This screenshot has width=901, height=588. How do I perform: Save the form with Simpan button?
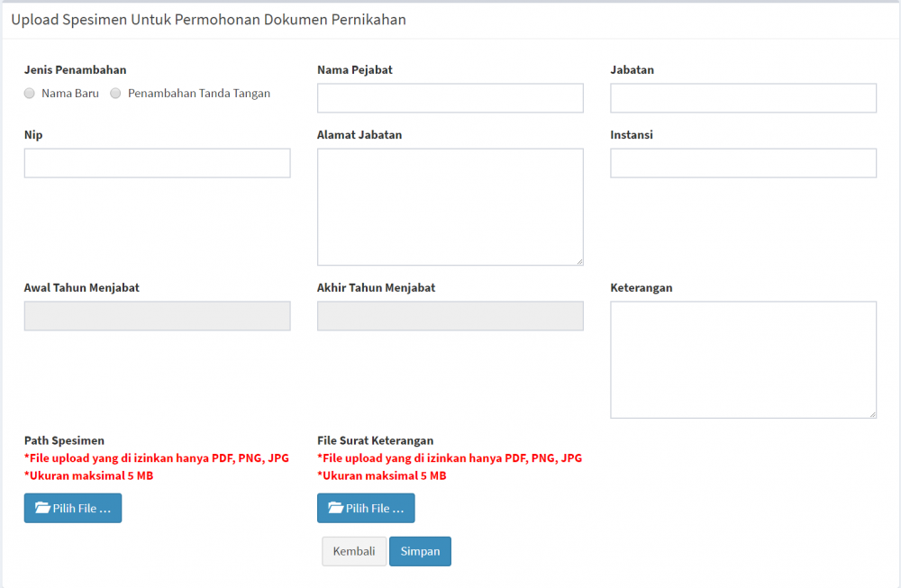coord(420,551)
